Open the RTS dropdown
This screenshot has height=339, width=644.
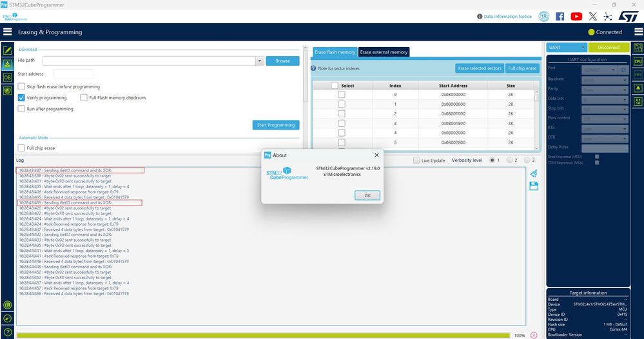pyautogui.click(x=605, y=128)
